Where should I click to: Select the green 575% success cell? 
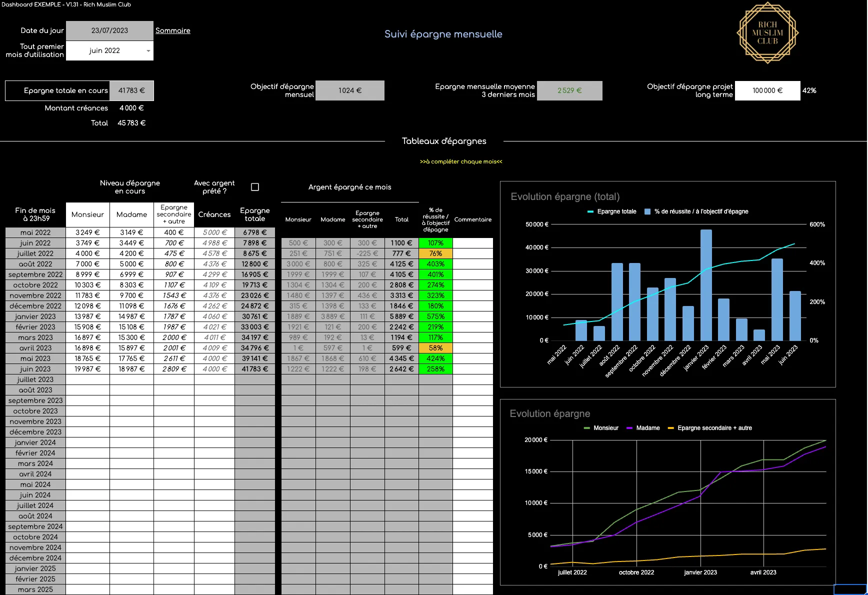coord(435,316)
